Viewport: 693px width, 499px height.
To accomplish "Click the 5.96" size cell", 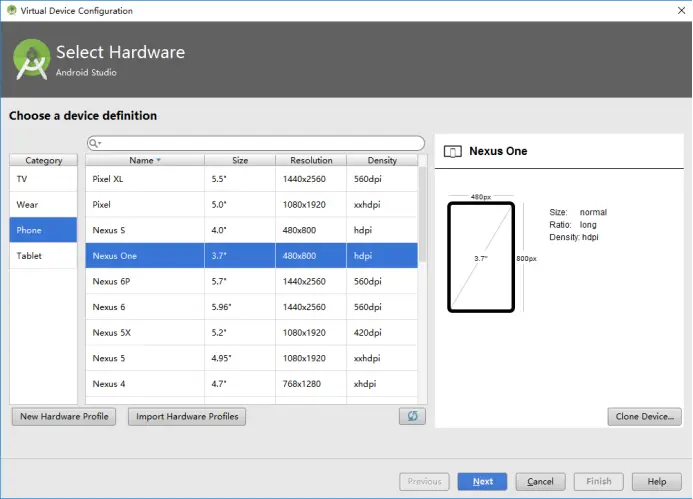I will [x=240, y=307].
